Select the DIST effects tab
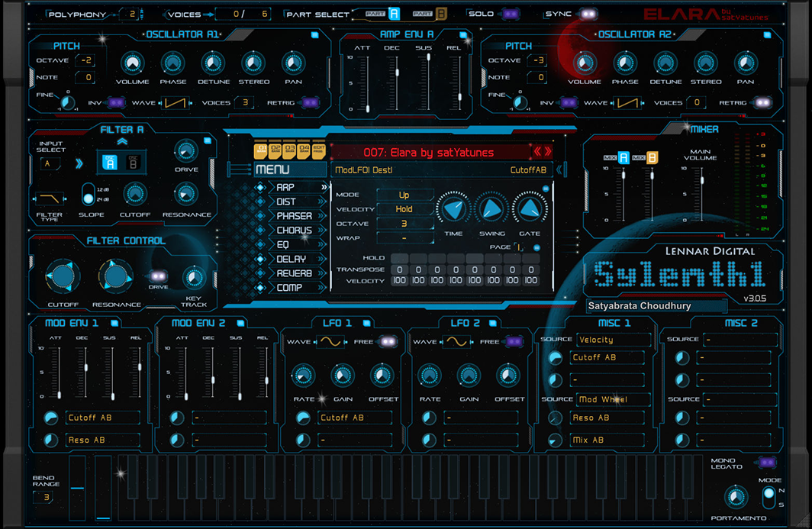 [298, 202]
